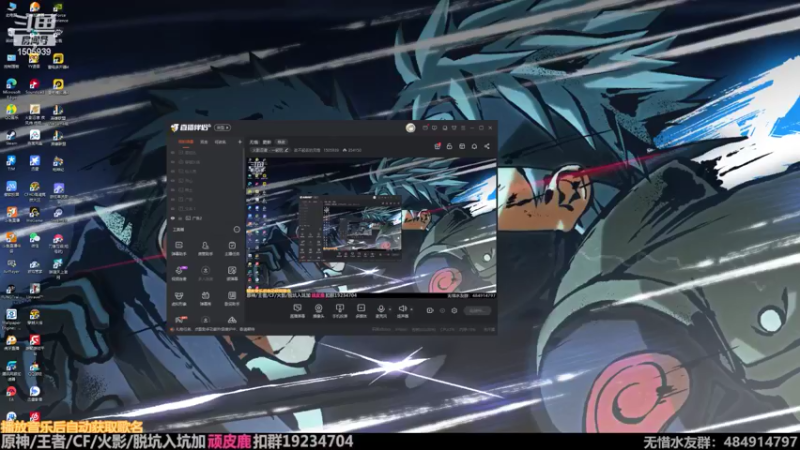Select the first orange-highlighted scene tab
Image resolution: width=800 pixels, height=450 pixels.
(x=186, y=142)
